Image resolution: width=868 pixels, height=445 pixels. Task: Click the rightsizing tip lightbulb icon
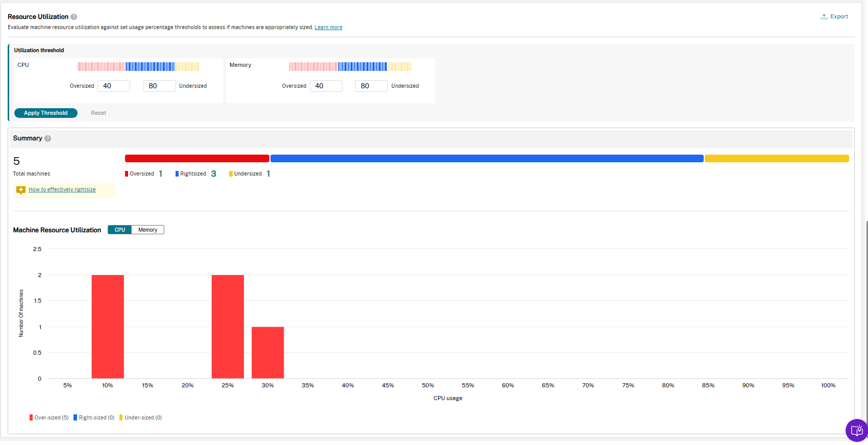(x=21, y=190)
